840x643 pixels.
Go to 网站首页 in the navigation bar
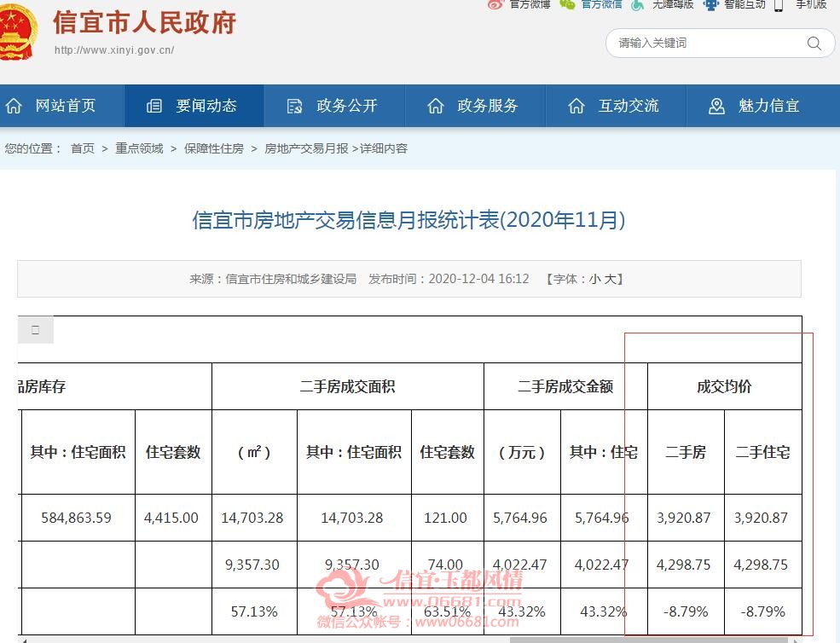click(x=66, y=106)
